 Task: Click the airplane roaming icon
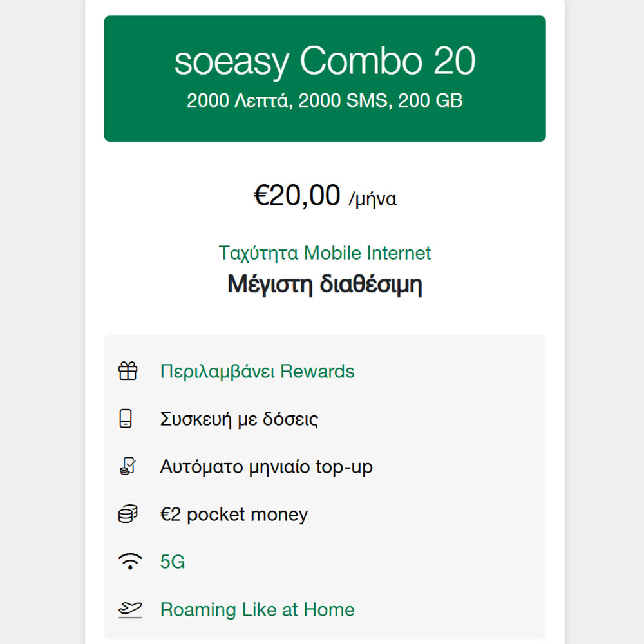[129, 610]
